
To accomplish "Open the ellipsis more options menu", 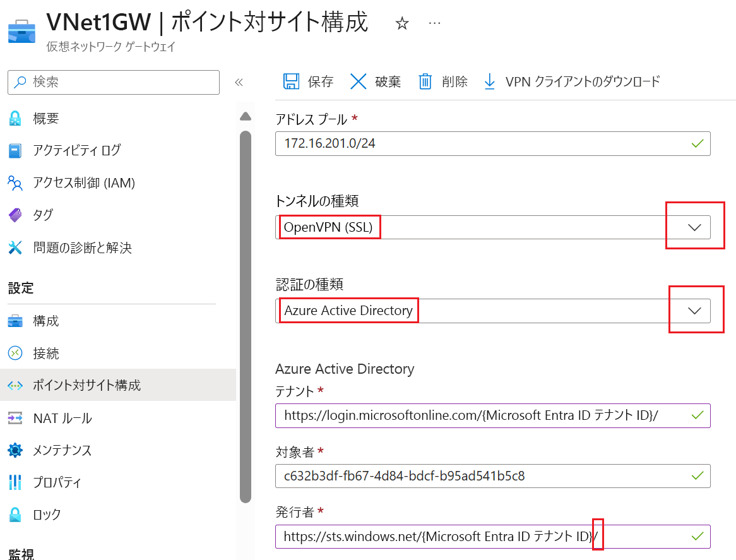I will pos(435,23).
